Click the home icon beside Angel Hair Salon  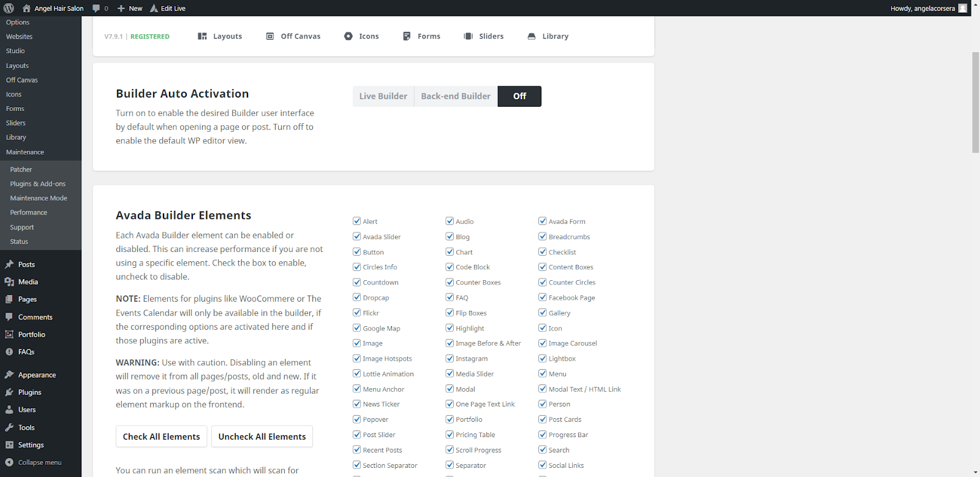point(26,8)
